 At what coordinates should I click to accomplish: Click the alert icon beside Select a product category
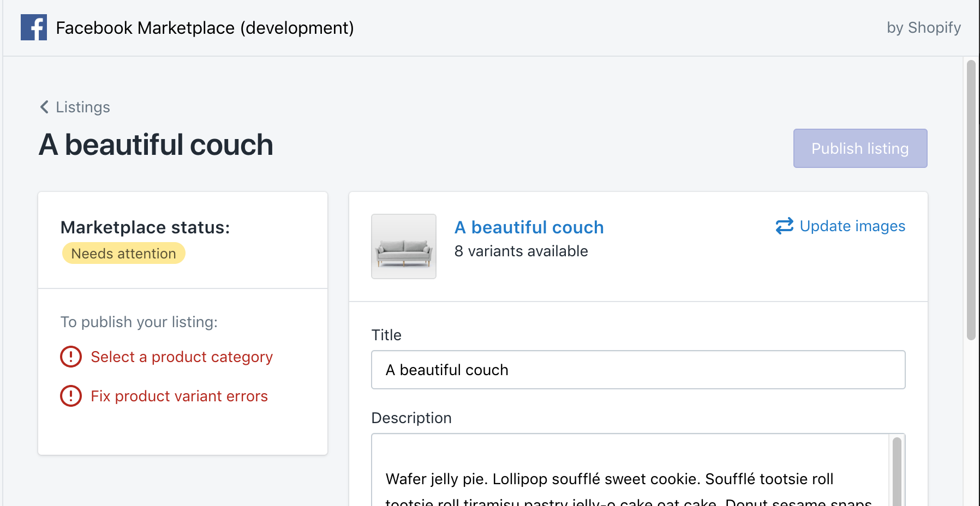tap(71, 357)
